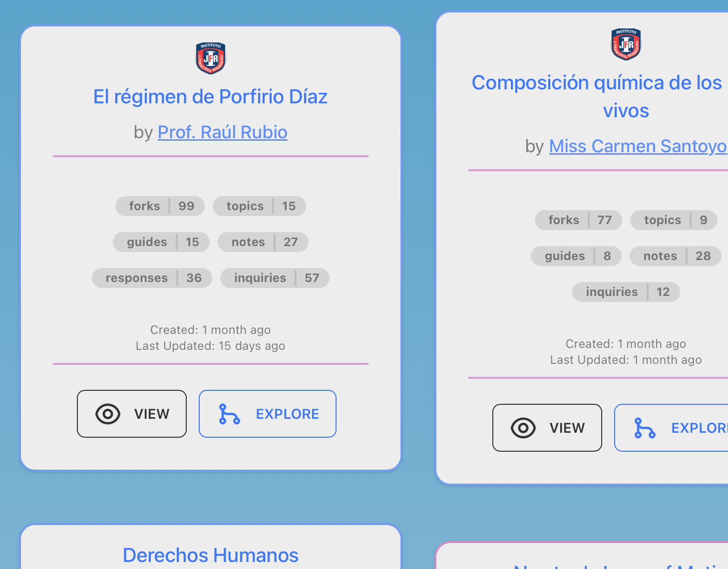Visit Miss Carmen Santoyo's profile link
This screenshot has width=728, height=569.
638,146
